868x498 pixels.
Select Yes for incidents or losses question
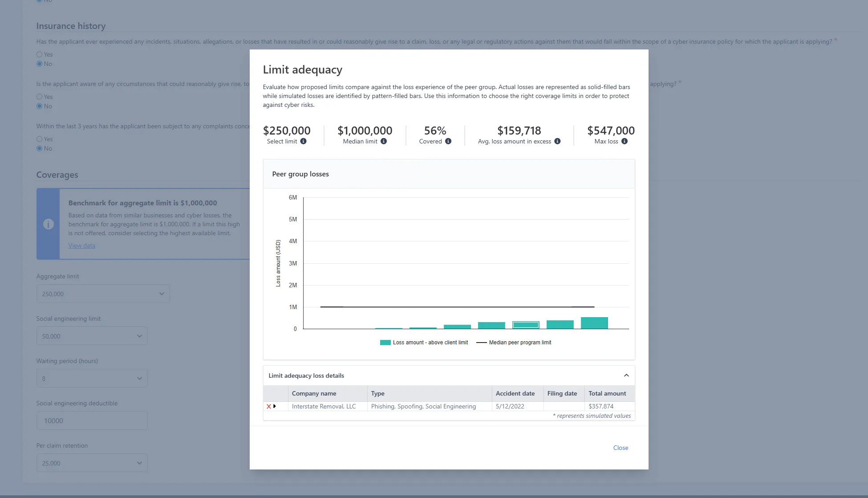[x=39, y=54]
